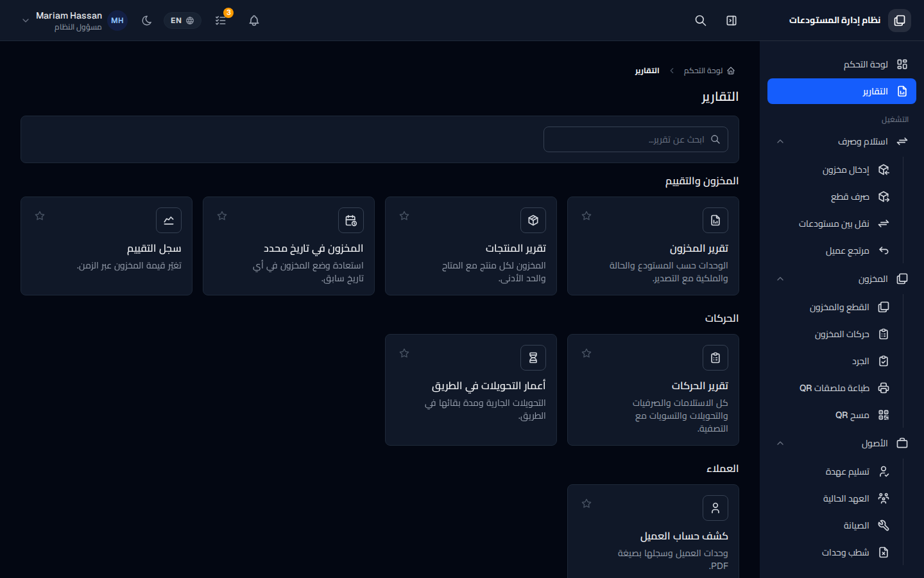
Task: Favorite المخزون في تاريخ محدد star
Action: coord(222,216)
